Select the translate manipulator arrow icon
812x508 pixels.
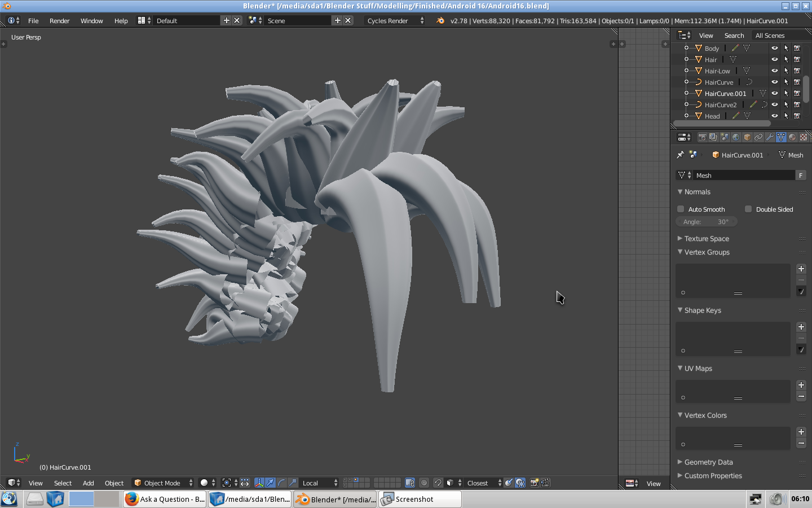click(270, 483)
